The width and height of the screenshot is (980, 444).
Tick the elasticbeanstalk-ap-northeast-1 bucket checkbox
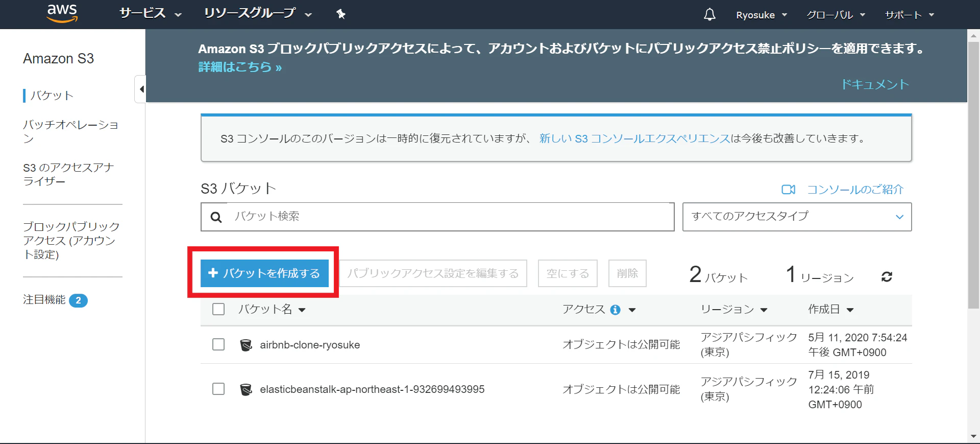(218, 389)
